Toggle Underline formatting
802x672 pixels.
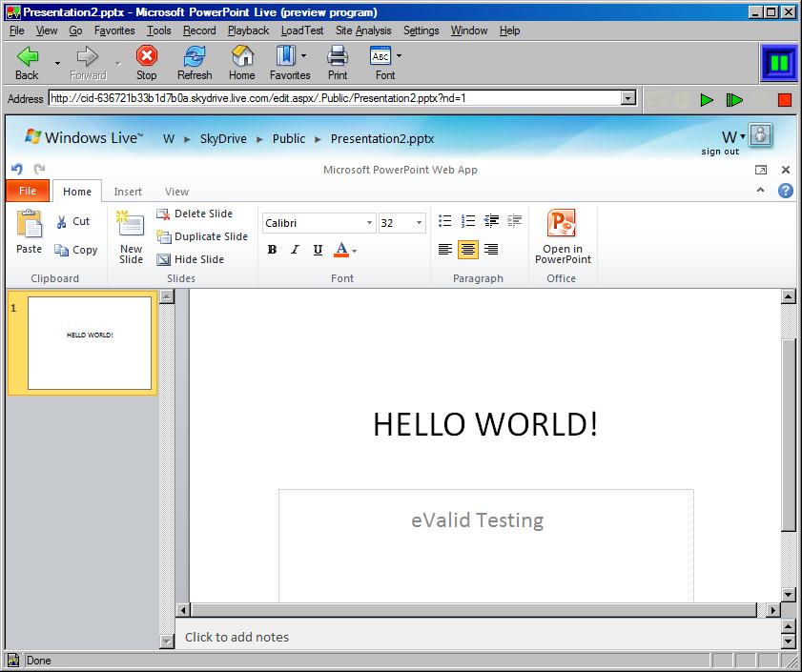(x=318, y=250)
